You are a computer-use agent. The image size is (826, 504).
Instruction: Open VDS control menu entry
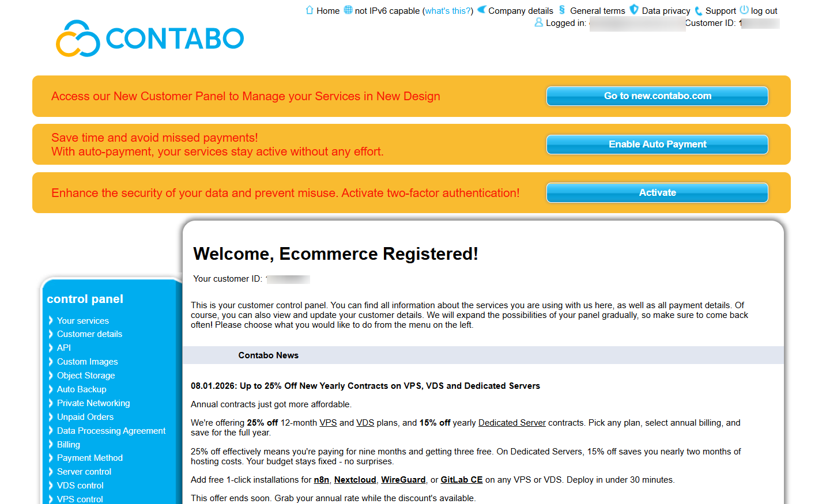[80, 486]
